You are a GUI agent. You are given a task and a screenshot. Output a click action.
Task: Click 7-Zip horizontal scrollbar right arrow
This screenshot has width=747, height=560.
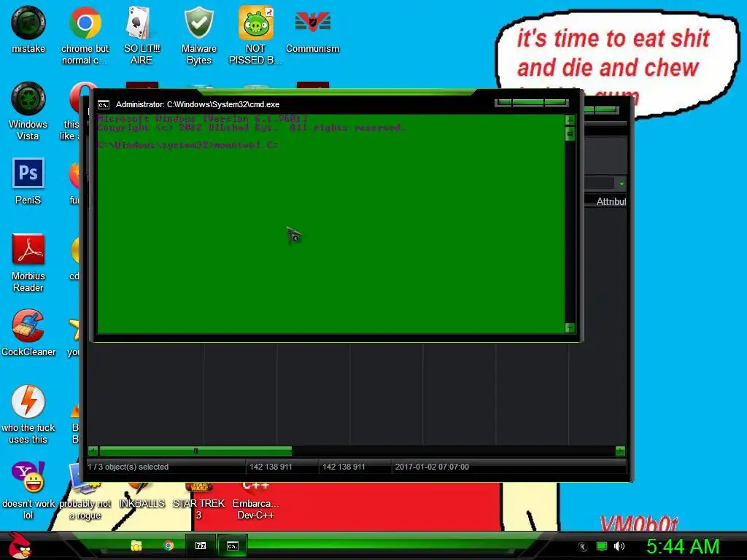[x=620, y=451]
